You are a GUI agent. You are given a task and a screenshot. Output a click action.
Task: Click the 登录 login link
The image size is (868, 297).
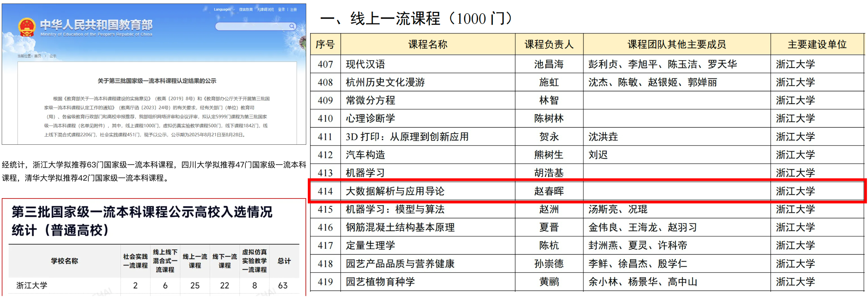(x=281, y=9)
